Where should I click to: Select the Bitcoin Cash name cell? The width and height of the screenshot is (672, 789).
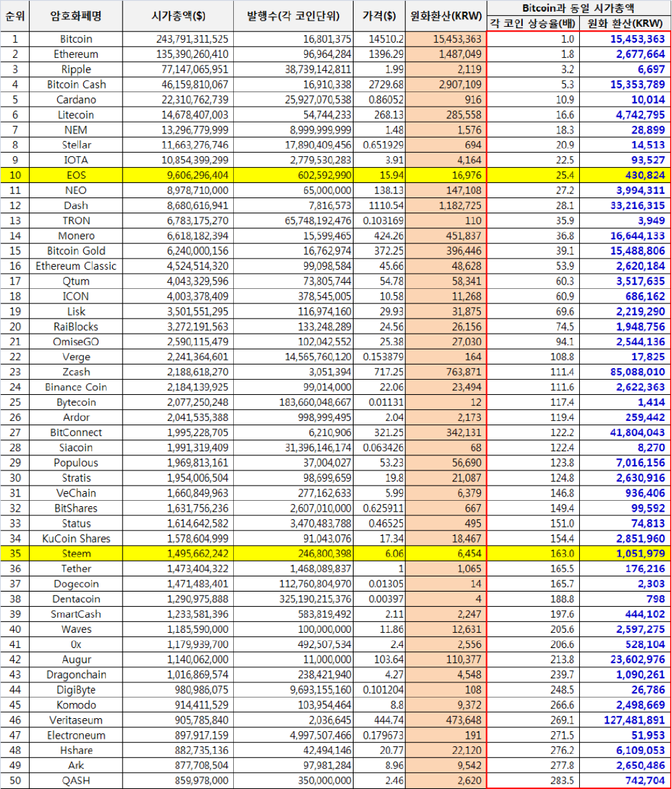coord(76,85)
